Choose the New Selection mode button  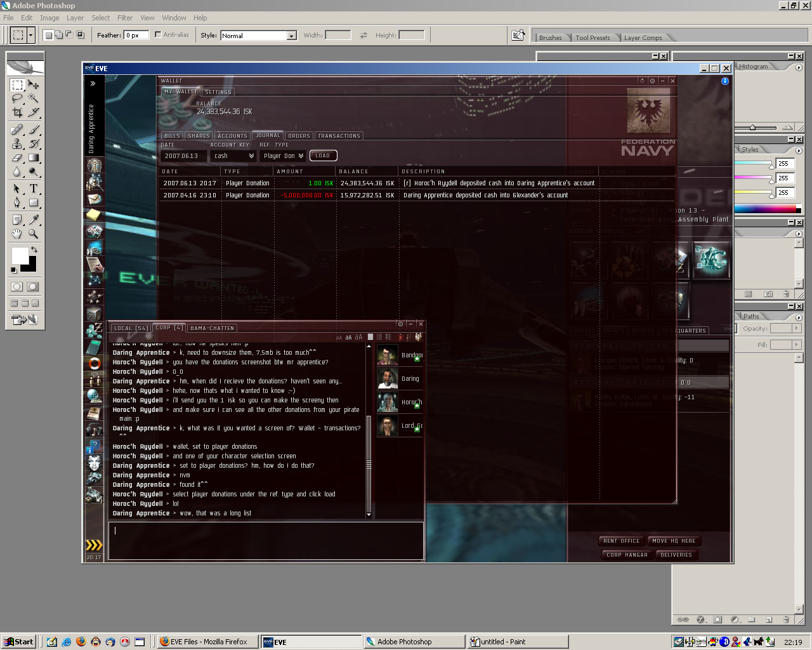click(x=48, y=35)
